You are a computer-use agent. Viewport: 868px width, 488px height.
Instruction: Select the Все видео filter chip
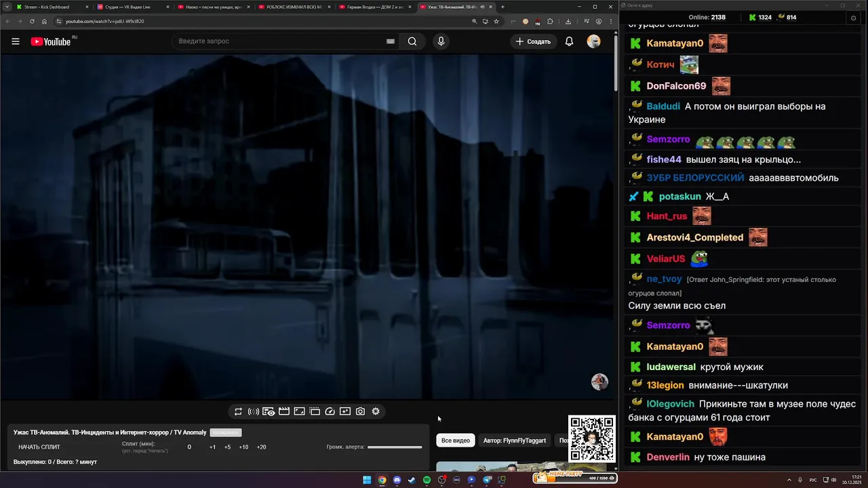[x=456, y=441]
